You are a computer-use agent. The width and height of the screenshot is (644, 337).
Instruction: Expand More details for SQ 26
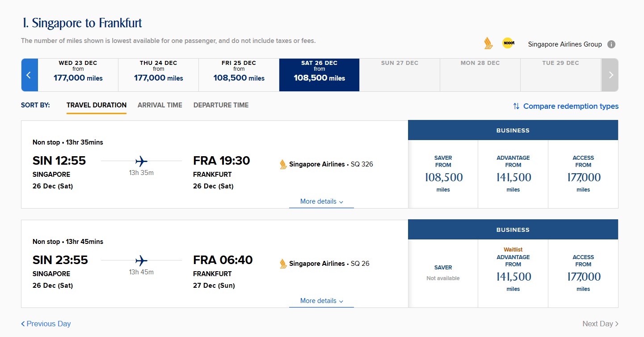321,301
